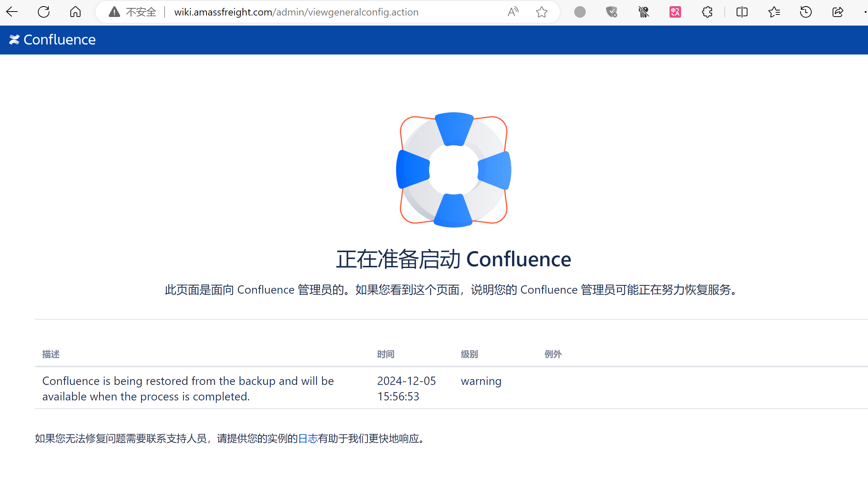Click the 时间 column header
868x496 pixels.
pos(386,354)
